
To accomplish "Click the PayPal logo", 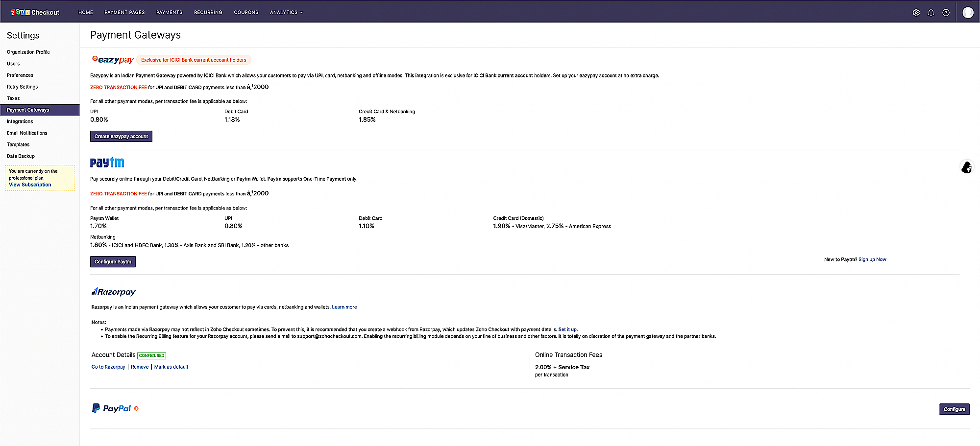I will (112, 408).
